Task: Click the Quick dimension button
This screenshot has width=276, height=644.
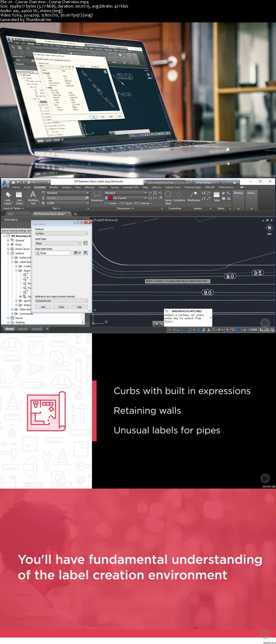Action: click(x=127, y=203)
